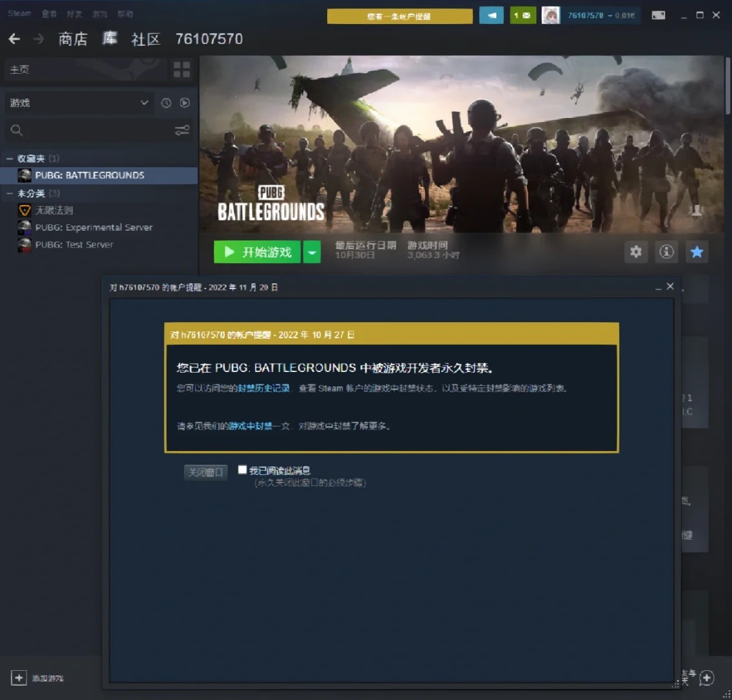
Task: Open the green inbox mail notification
Action: pyautogui.click(x=523, y=16)
